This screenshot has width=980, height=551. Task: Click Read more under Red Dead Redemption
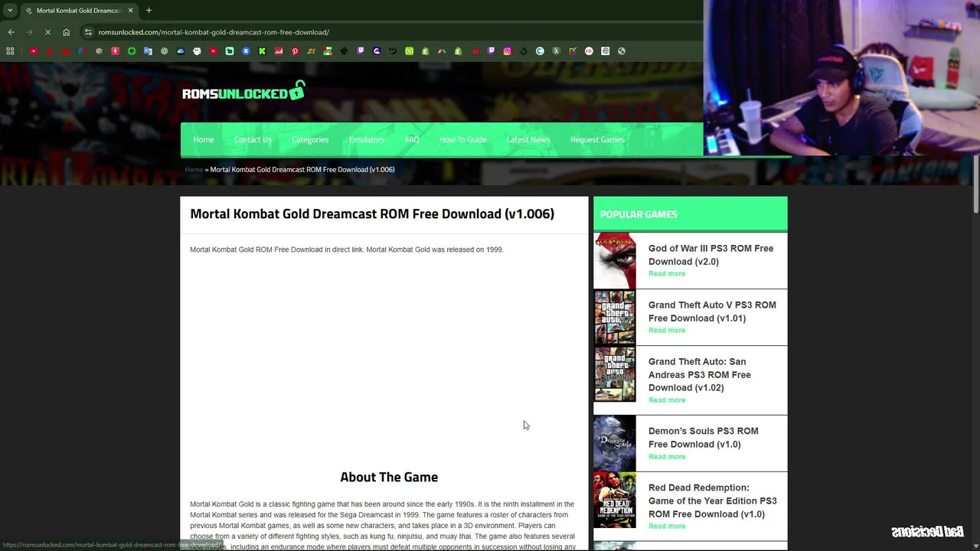coord(667,526)
